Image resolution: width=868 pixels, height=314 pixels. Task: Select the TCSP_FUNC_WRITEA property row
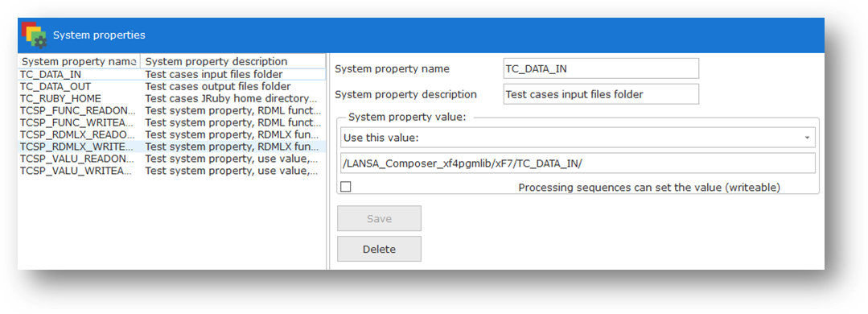coord(171,123)
